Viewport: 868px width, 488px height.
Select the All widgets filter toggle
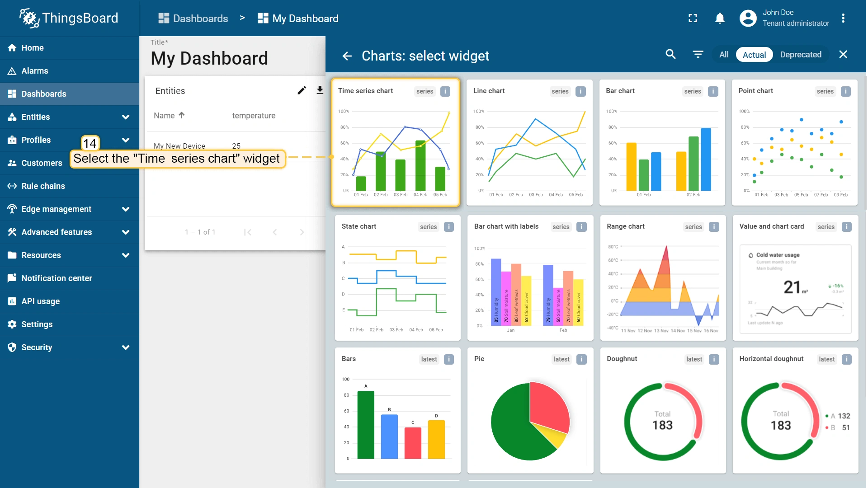coord(724,55)
